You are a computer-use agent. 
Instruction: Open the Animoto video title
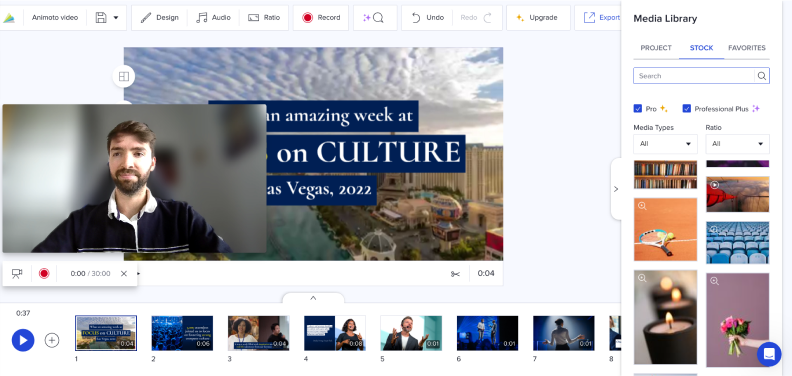55,18
